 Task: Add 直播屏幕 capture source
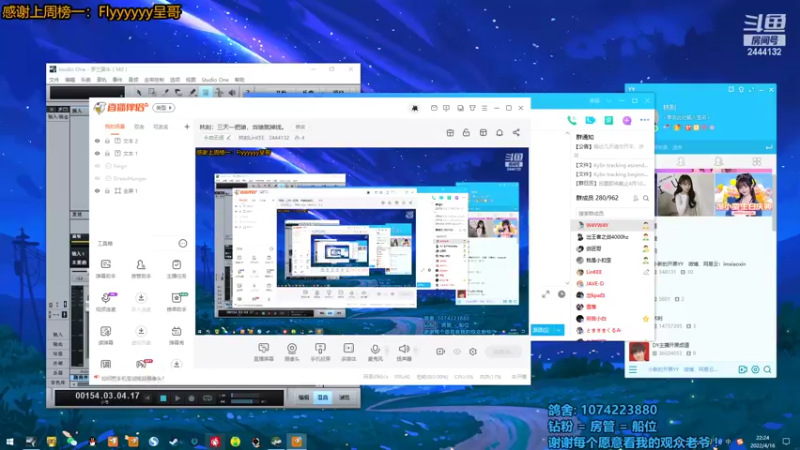[x=263, y=352]
